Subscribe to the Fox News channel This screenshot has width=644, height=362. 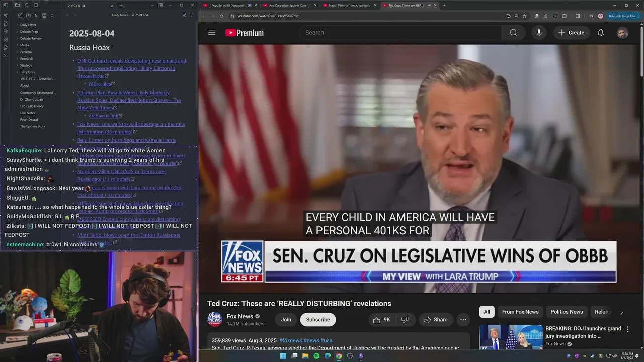click(x=318, y=320)
